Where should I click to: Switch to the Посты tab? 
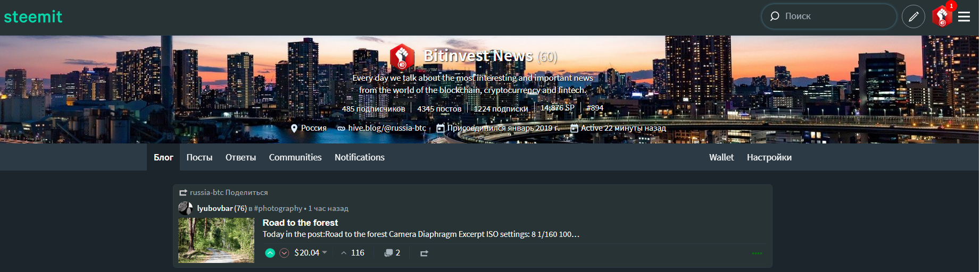click(200, 157)
